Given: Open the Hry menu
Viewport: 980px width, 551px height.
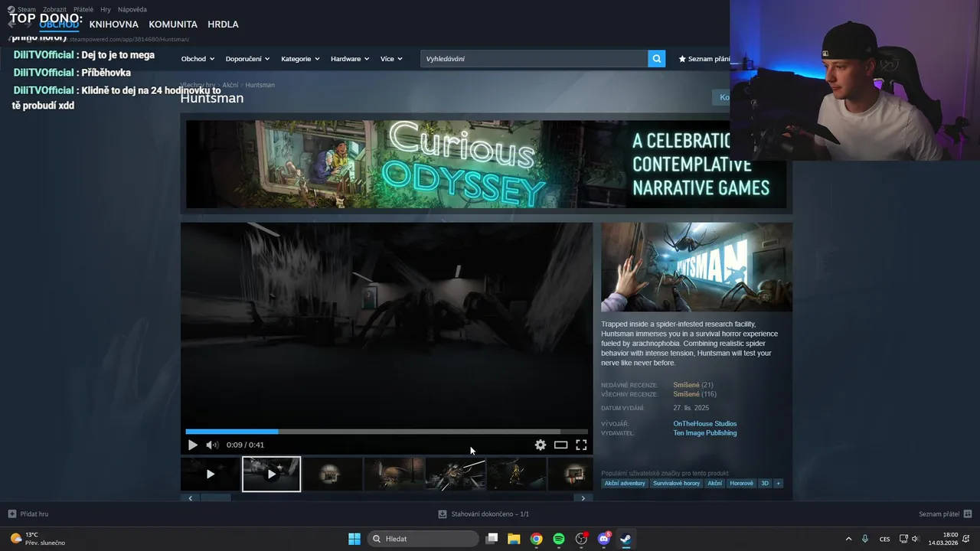Looking at the screenshot, I should [106, 9].
